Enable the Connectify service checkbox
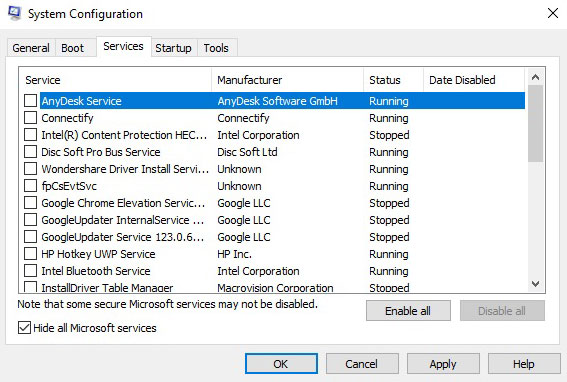The width and height of the screenshot is (567, 382). pos(30,118)
